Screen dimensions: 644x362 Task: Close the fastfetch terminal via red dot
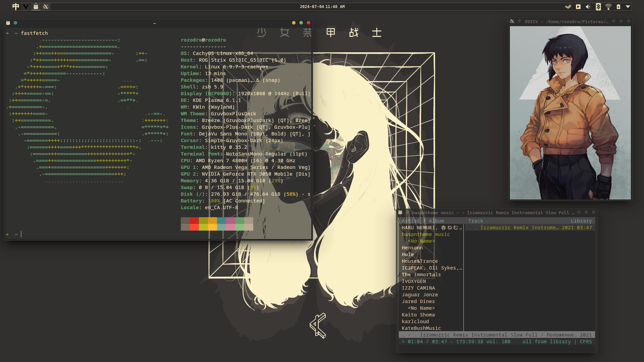(309, 23)
